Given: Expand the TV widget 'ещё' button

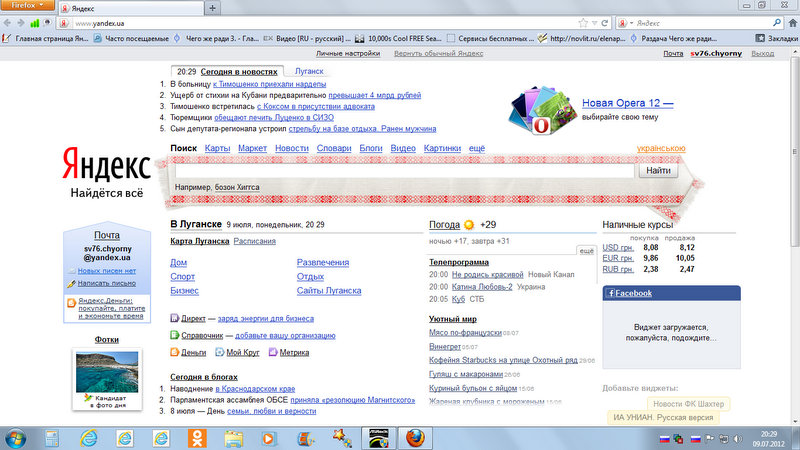Looking at the screenshot, I should point(586,251).
